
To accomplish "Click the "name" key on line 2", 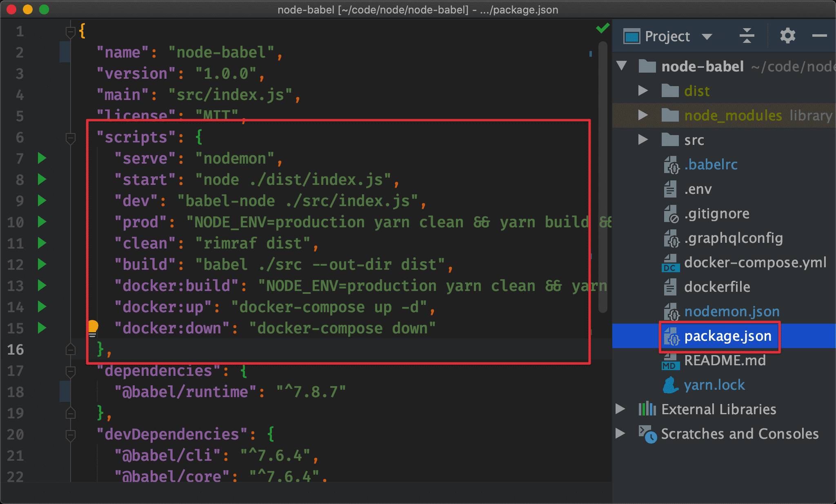I will tap(122, 52).
